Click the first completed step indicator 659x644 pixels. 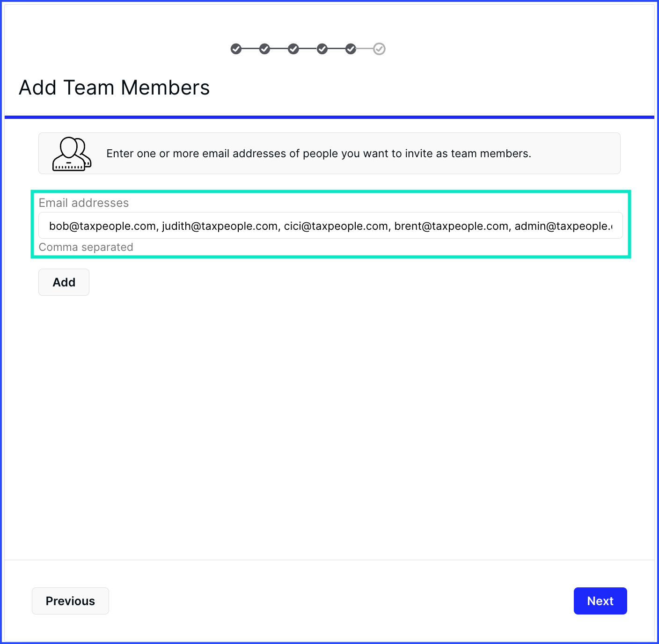pos(236,49)
